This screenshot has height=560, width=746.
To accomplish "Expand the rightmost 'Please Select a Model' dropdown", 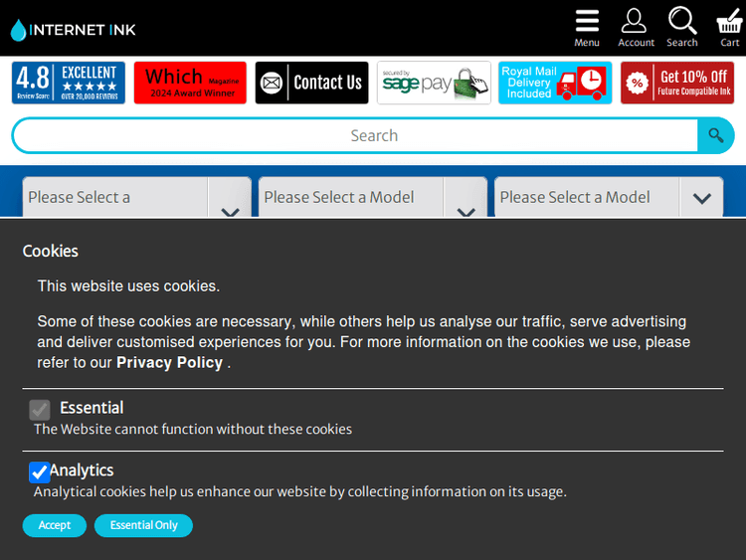I will 608,198.
